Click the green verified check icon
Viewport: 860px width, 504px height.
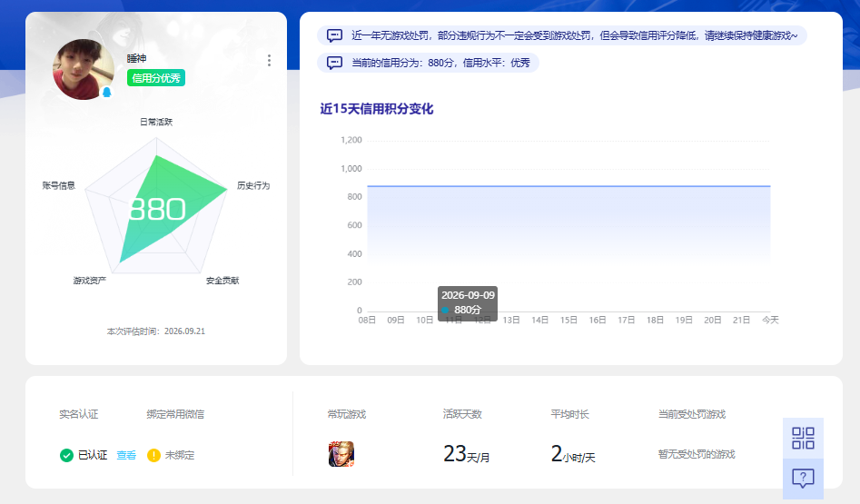66,455
